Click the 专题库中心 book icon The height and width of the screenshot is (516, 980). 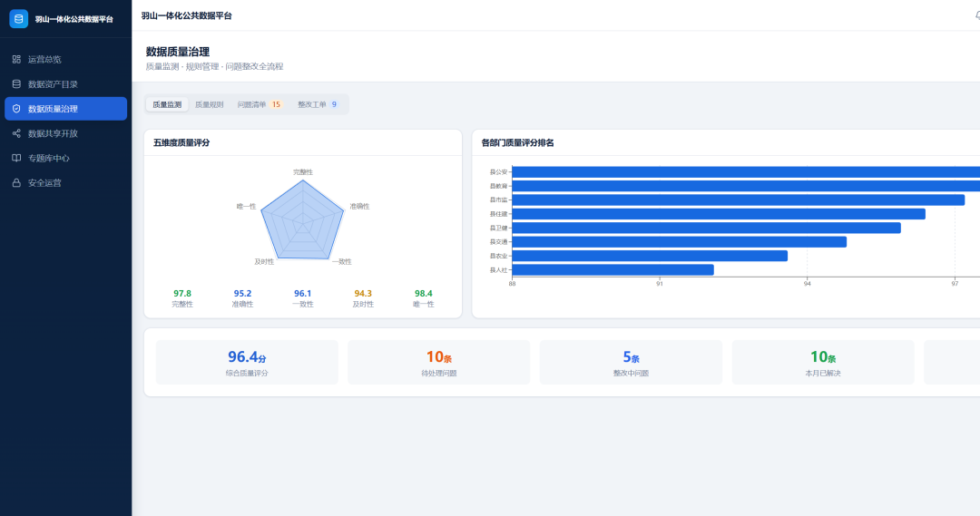coord(16,158)
